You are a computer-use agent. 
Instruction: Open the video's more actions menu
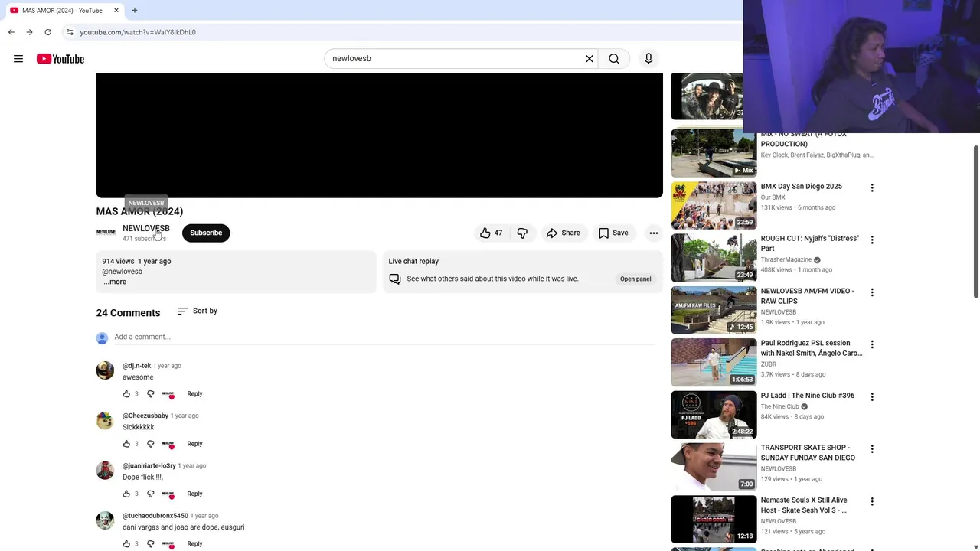pyautogui.click(x=654, y=233)
